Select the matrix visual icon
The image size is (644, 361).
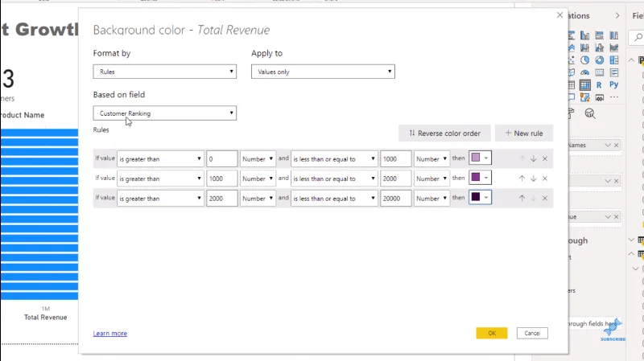[x=585, y=85]
